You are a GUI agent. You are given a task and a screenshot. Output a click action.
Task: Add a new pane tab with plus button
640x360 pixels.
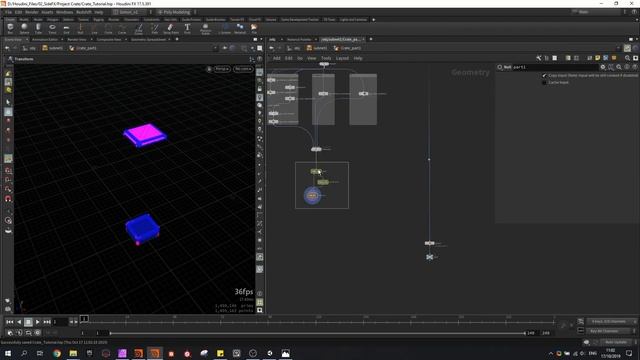click(177, 39)
